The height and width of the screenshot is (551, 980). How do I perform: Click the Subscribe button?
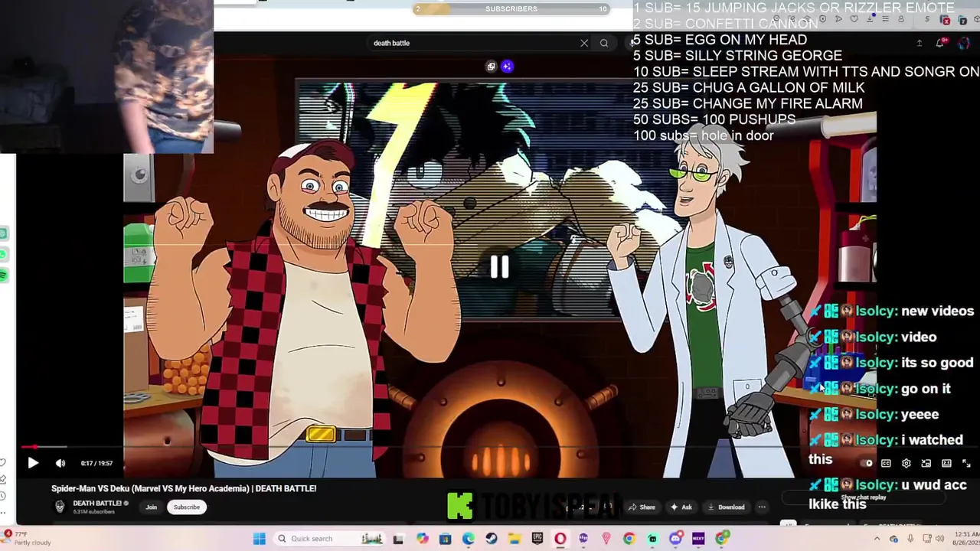click(x=186, y=507)
